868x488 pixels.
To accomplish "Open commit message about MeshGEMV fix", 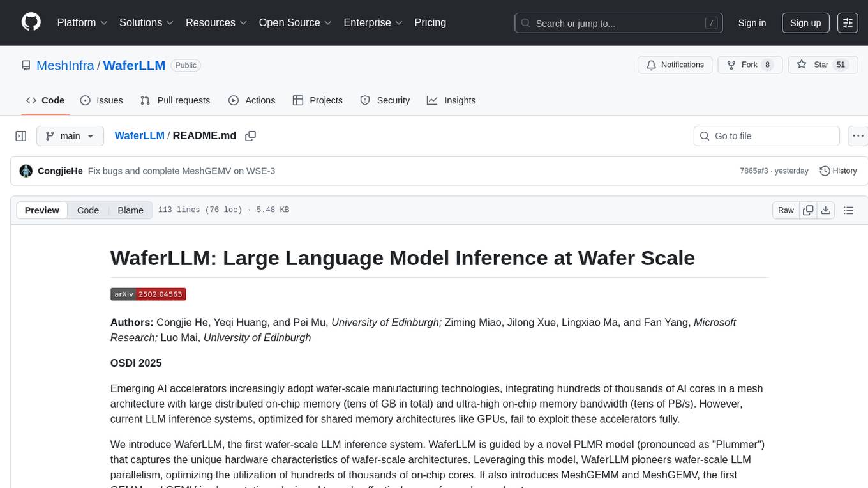I will coord(181,171).
